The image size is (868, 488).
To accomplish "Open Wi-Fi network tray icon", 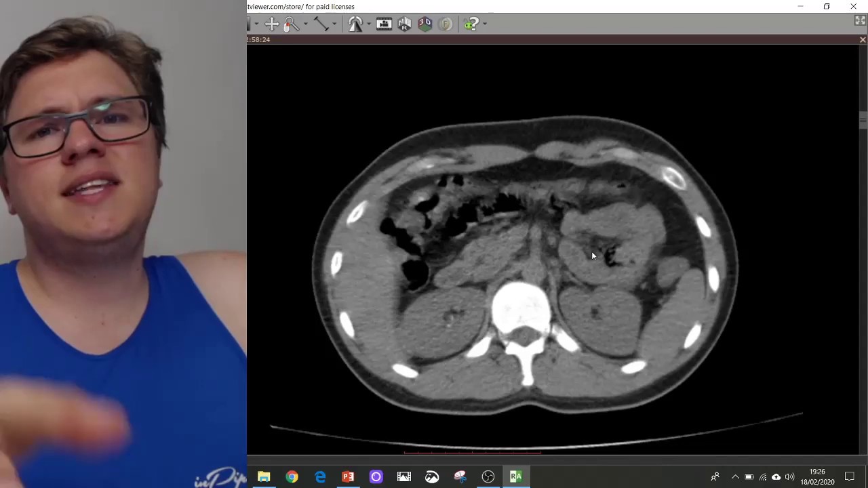I will point(763,477).
